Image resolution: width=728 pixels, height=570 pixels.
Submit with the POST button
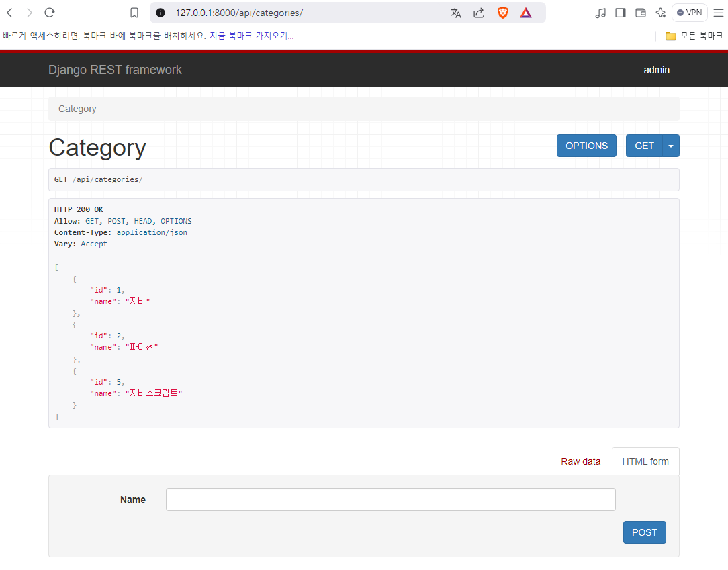(x=645, y=532)
